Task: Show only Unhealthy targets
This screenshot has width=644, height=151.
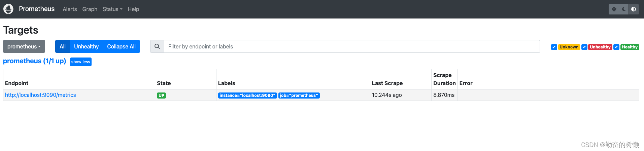Action: [x=86, y=46]
